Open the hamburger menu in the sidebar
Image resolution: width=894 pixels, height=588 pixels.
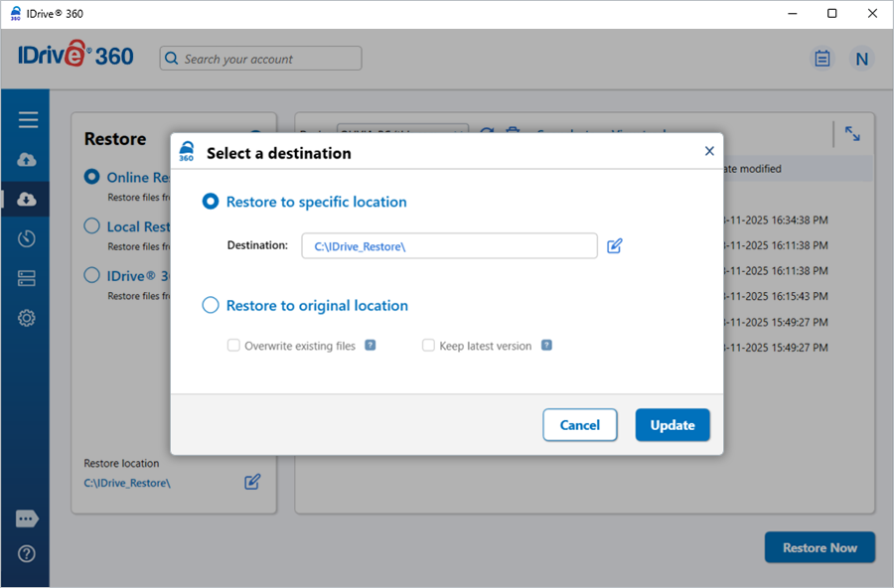(x=28, y=120)
